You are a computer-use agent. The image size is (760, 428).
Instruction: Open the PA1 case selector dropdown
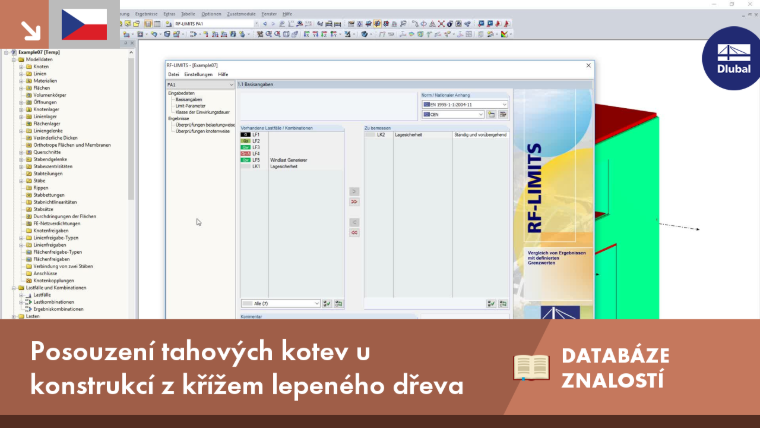[200, 84]
